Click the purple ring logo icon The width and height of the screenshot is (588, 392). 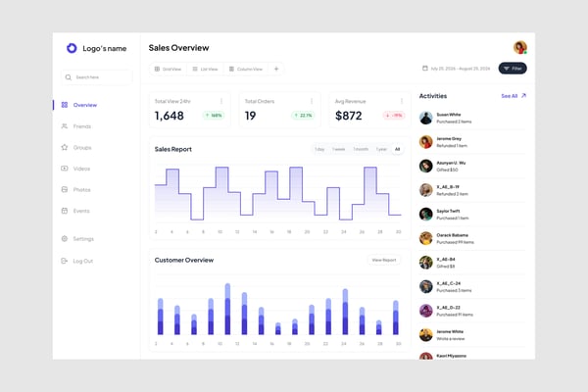point(72,48)
